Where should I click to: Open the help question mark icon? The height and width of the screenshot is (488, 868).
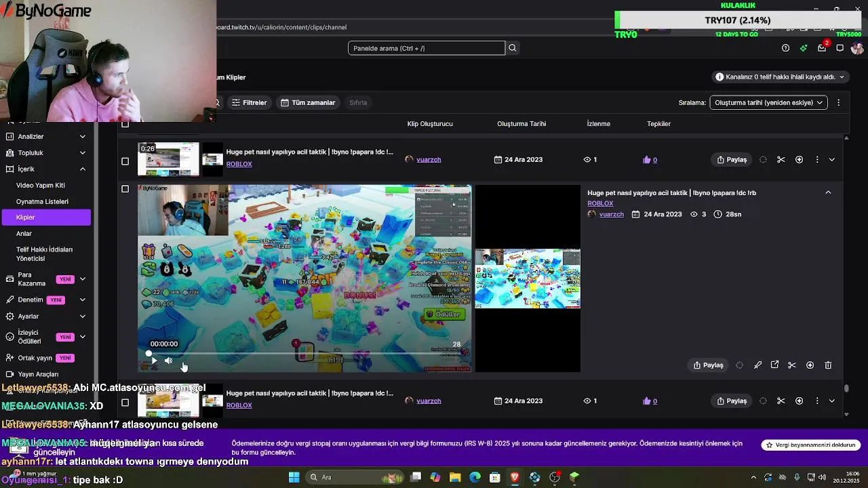pyautogui.click(x=785, y=48)
